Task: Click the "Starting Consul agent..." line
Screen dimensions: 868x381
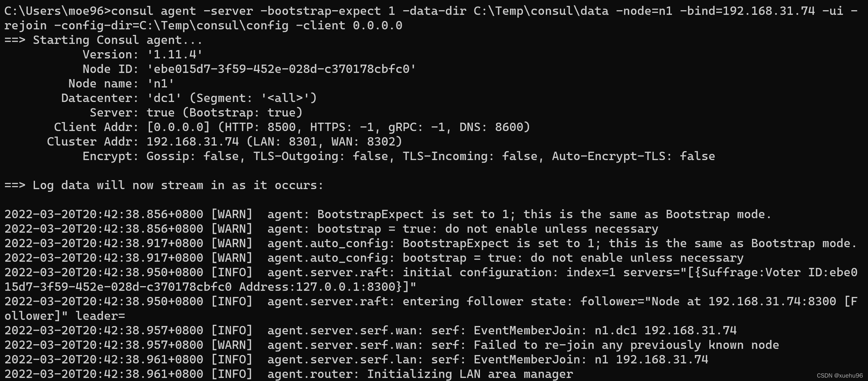Action: [117, 40]
